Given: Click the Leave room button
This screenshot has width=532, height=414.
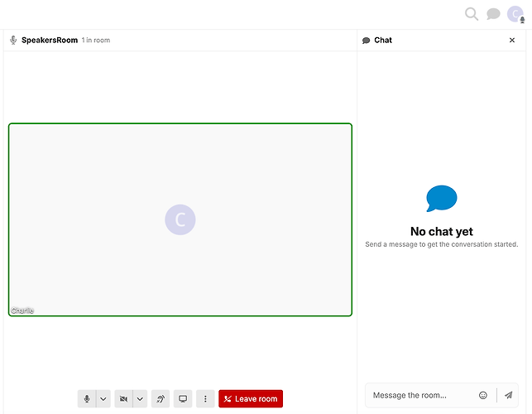Looking at the screenshot, I should click(x=251, y=399).
